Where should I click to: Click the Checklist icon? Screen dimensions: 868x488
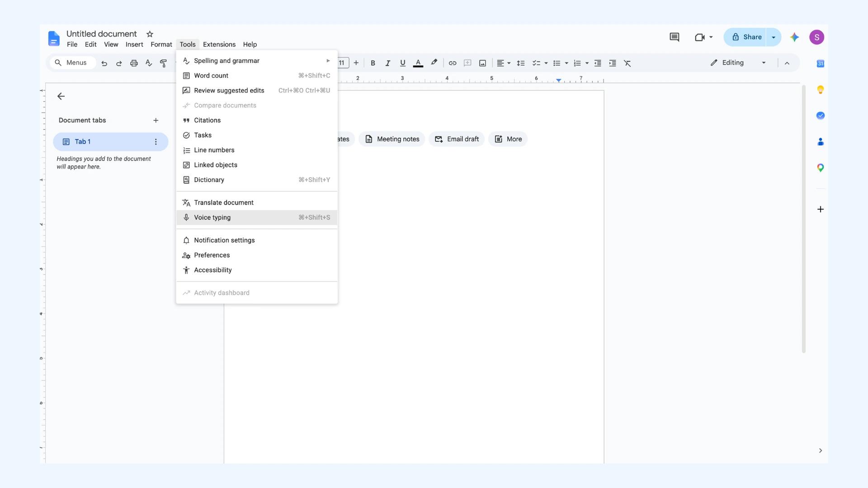pos(536,63)
